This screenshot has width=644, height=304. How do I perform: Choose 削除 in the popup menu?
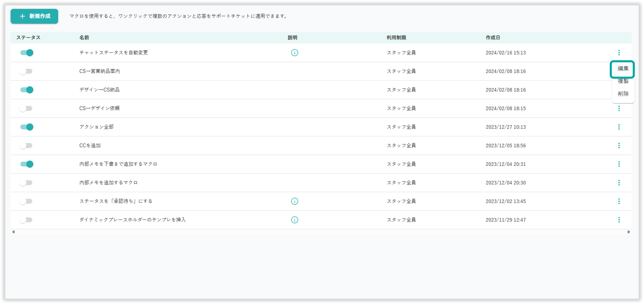coord(623,94)
